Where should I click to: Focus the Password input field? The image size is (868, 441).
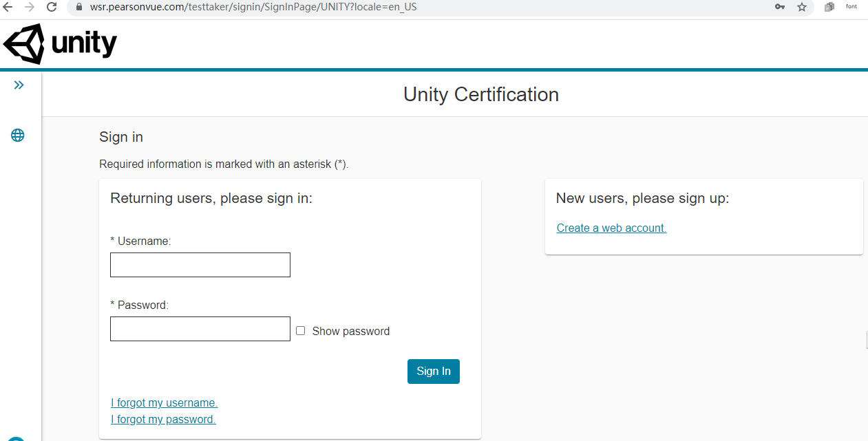(200, 329)
